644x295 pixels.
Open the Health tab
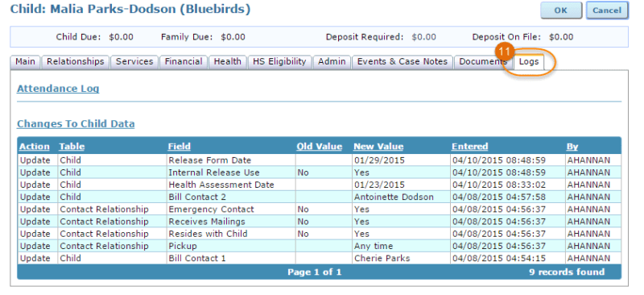click(x=228, y=62)
